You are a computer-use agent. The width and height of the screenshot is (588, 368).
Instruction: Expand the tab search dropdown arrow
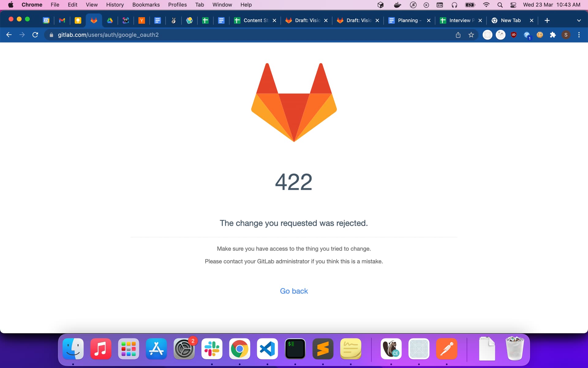coord(579,20)
